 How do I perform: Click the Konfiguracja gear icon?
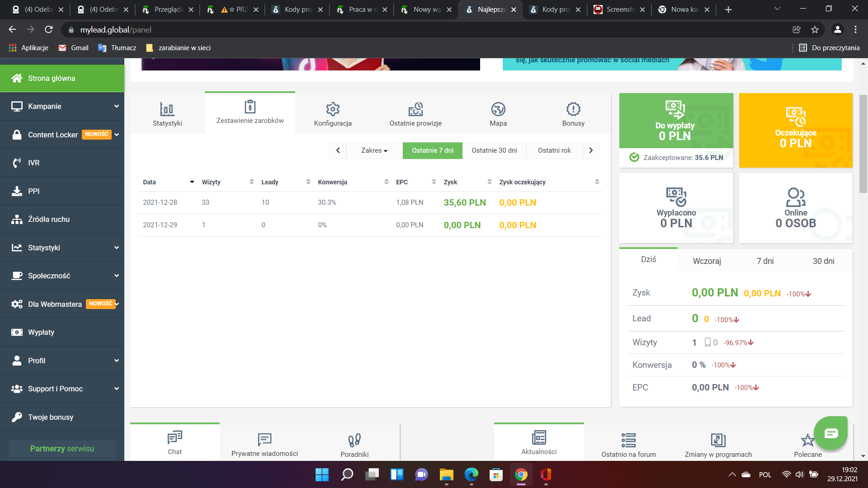pyautogui.click(x=333, y=109)
